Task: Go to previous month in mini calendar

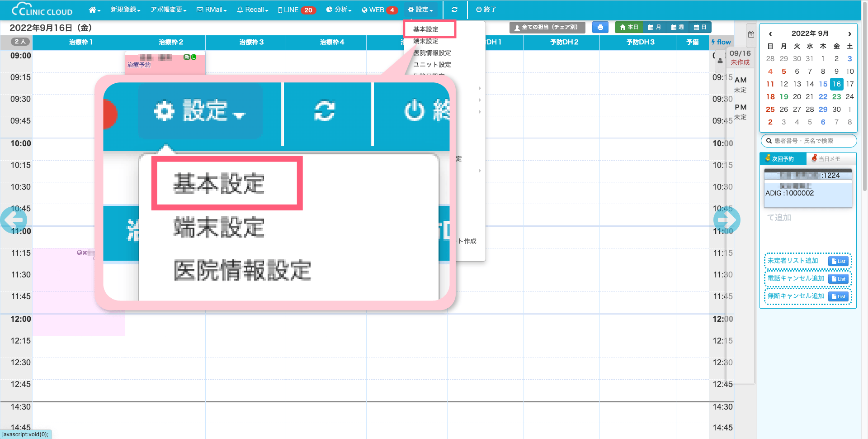Action: click(770, 33)
